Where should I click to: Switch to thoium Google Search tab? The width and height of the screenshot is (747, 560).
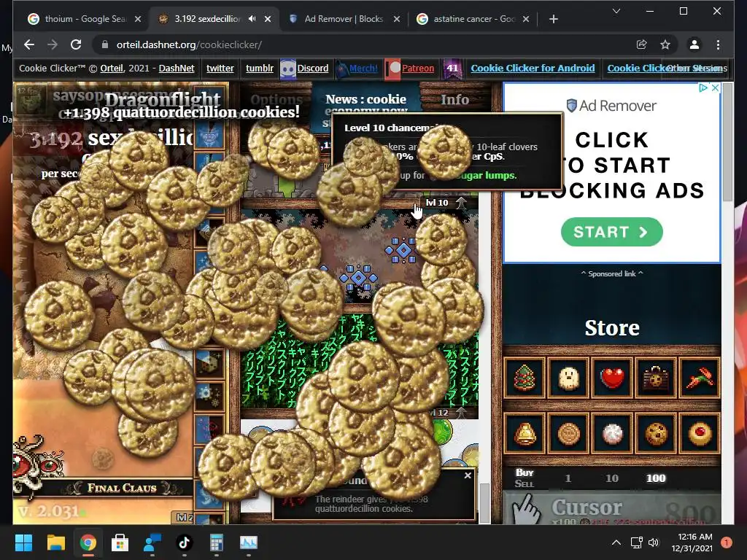(85, 18)
